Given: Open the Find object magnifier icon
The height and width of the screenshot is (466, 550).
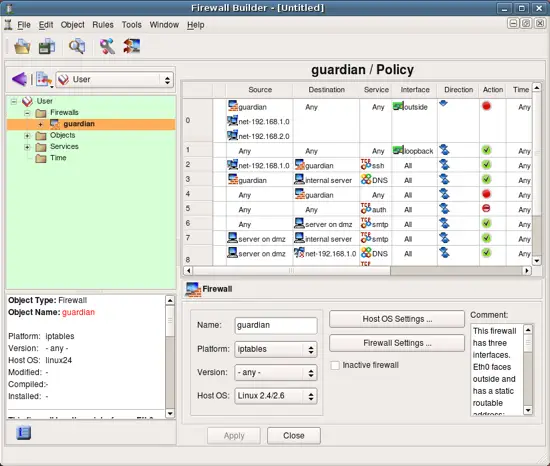Looking at the screenshot, I should pos(77,46).
